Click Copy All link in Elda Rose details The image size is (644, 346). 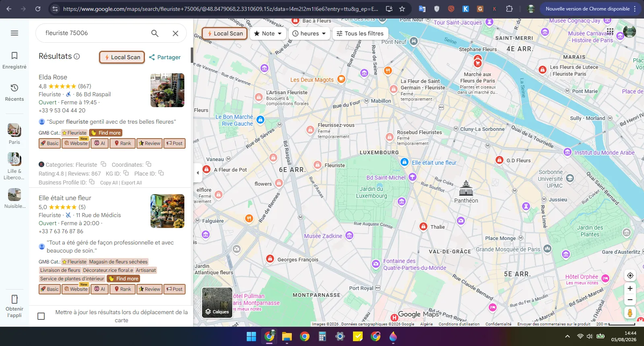click(109, 183)
